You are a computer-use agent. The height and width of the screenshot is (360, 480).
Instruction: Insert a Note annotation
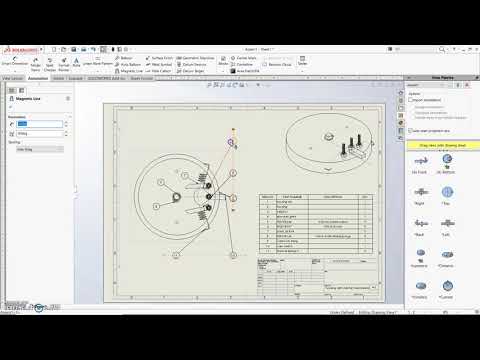pos(76,62)
